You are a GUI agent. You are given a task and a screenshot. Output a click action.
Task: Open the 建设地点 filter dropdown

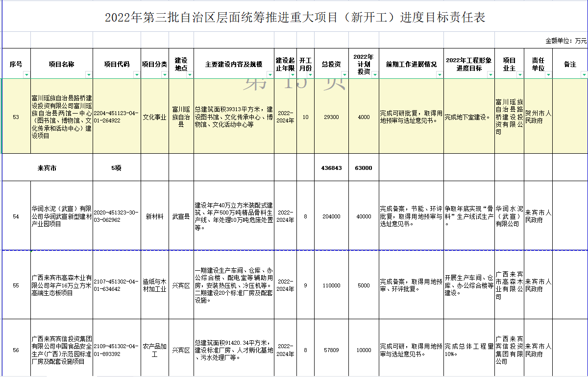pyautogui.click(x=190, y=75)
